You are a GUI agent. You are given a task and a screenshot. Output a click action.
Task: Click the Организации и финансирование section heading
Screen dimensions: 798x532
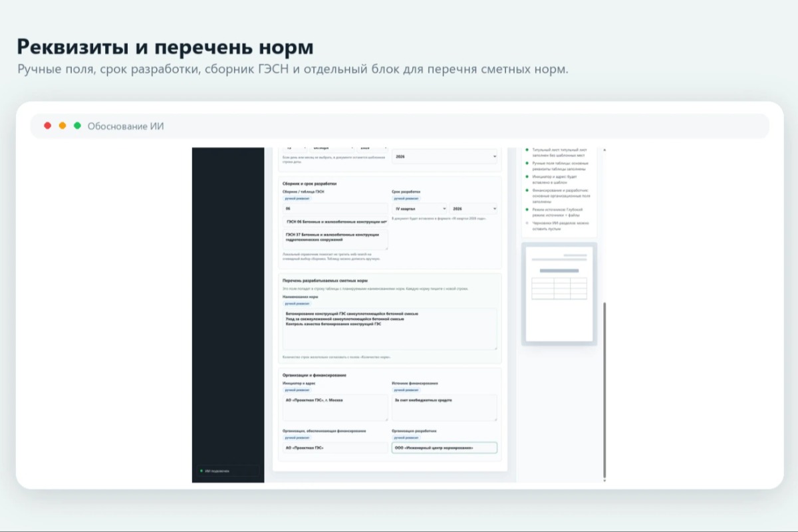[x=315, y=375]
